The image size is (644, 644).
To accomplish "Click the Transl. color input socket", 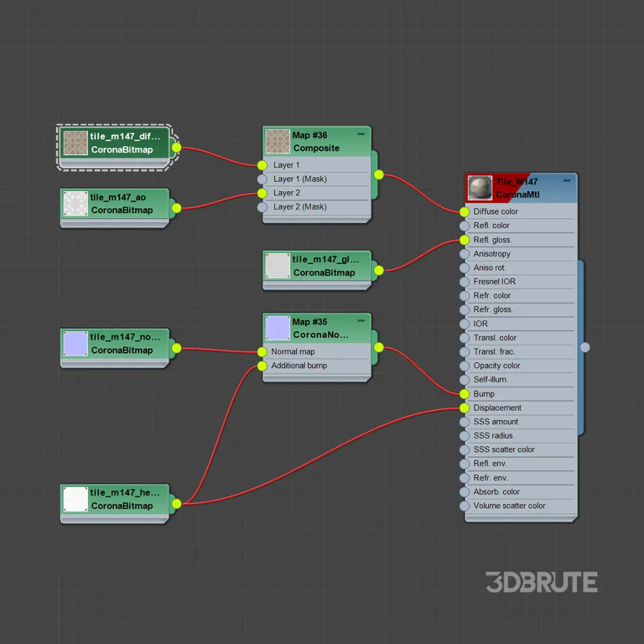I will 464,338.
